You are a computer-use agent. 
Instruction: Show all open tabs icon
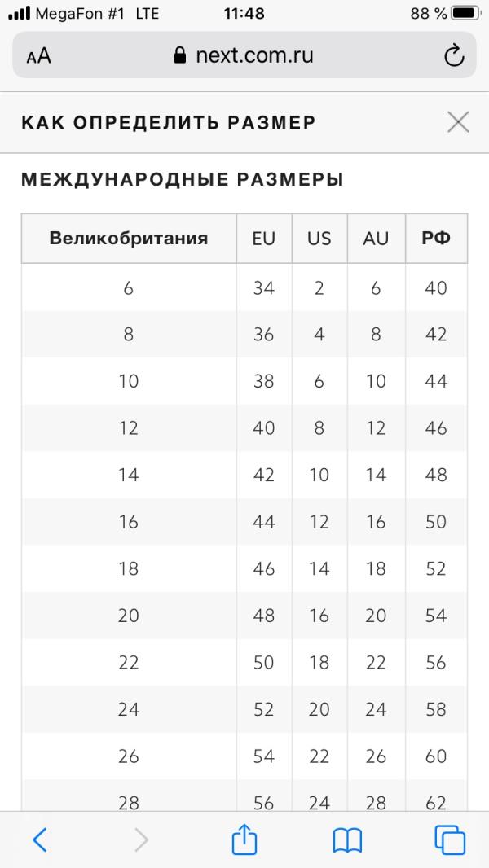pyautogui.click(x=450, y=840)
